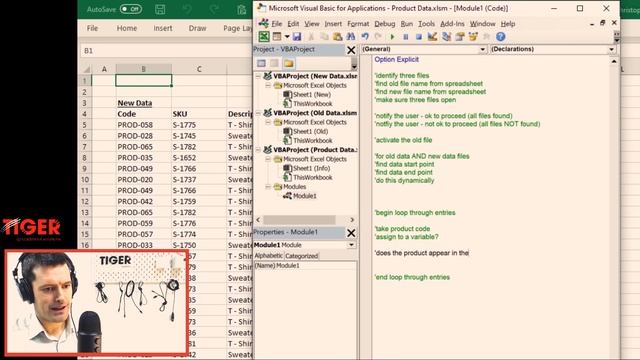
Task: Open the Excel Draw ribbon tab
Action: point(197,28)
